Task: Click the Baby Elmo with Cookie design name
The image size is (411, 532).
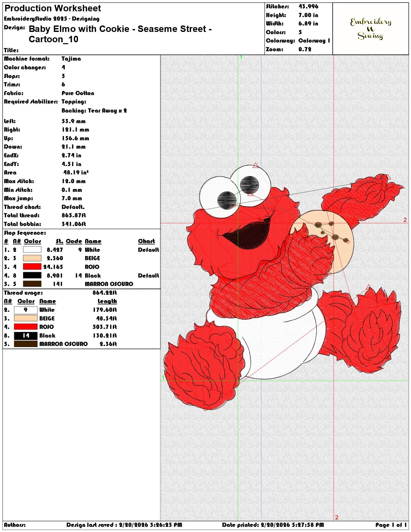Action: pos(120,34)
